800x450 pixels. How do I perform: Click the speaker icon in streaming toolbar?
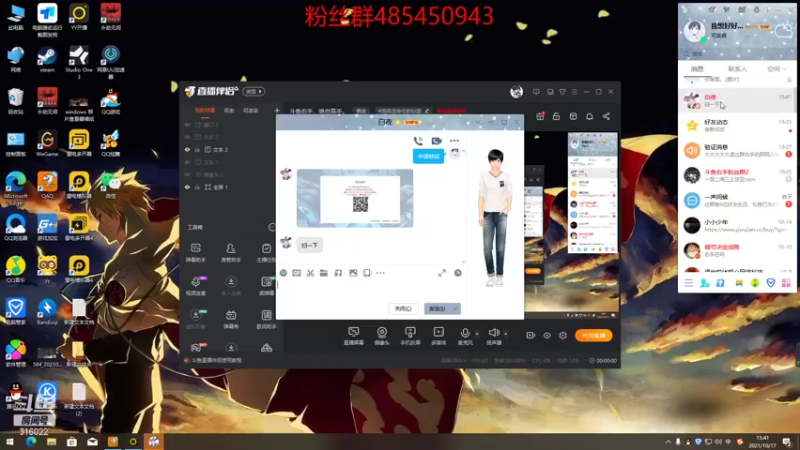[x=493, y=333]
